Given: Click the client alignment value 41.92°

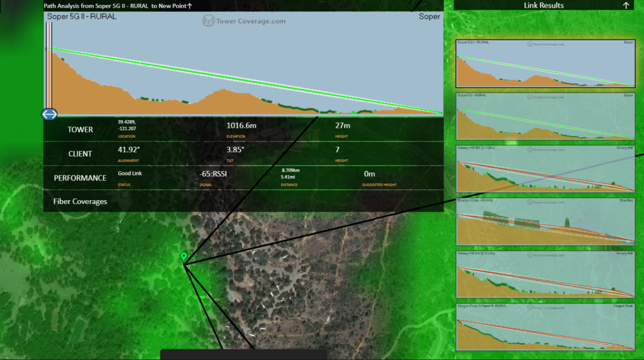Looking at the screenshot, I should tap(128, 150).
